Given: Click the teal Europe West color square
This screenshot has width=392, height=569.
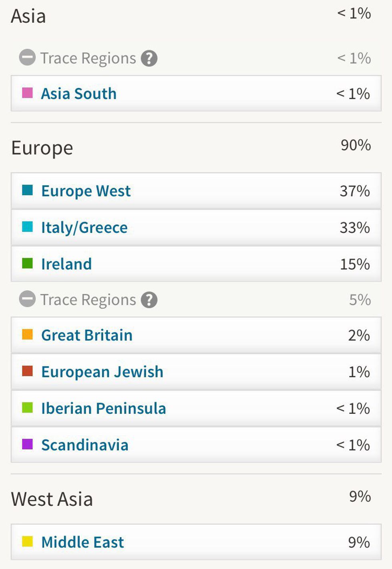Looking at the screenshot, I should click(27, 190).
